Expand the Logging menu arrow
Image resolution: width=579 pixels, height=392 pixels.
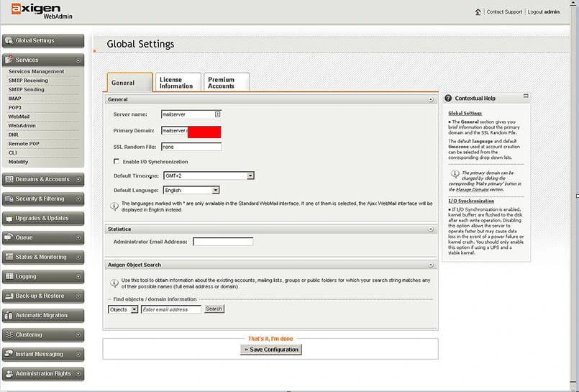[78, 277]
